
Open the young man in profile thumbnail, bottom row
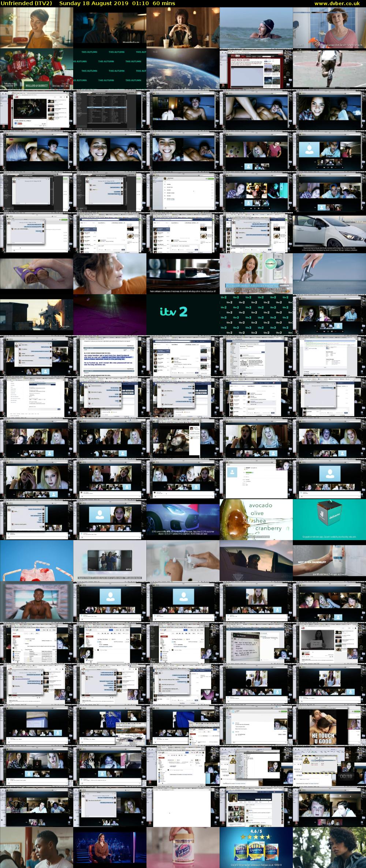tap(37, 848)
